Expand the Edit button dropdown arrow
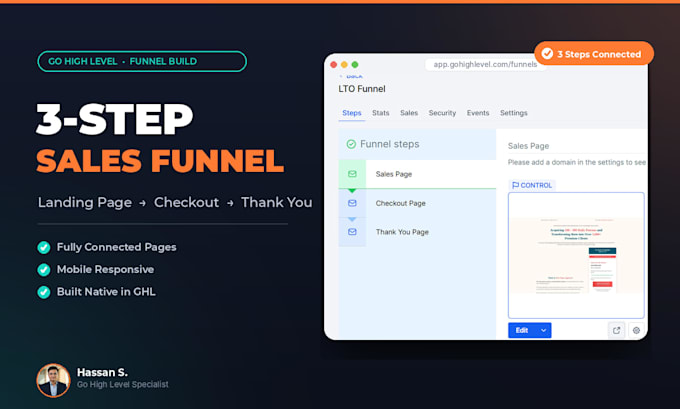 click(x=543, y=330)
